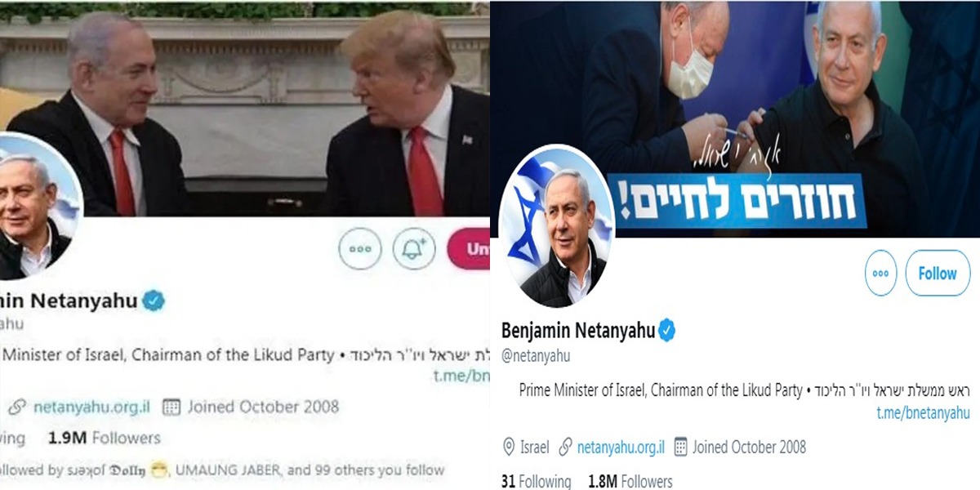980x490 pixels.
Task: Click the 31 Following count
Action: 536,481
